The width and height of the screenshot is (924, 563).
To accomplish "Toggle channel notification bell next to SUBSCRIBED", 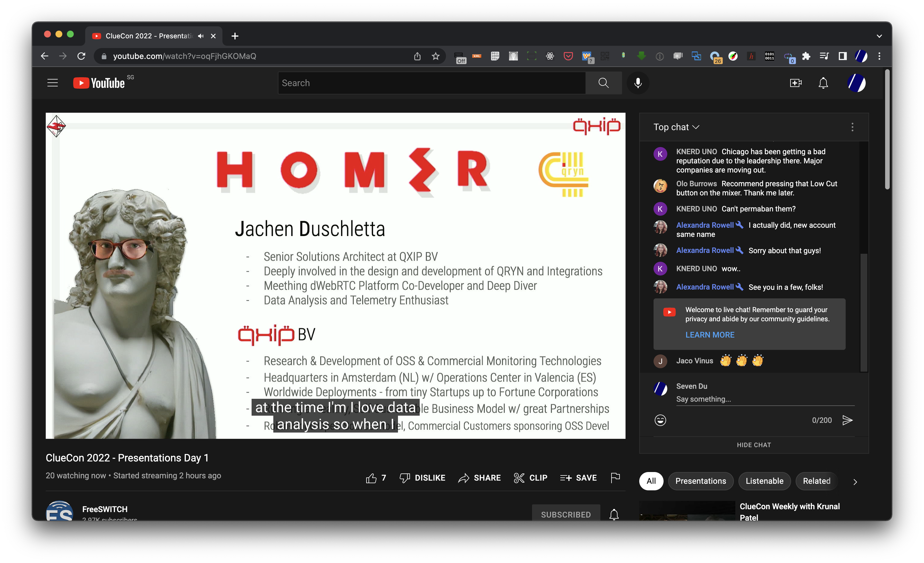I will tap(614, 514).
